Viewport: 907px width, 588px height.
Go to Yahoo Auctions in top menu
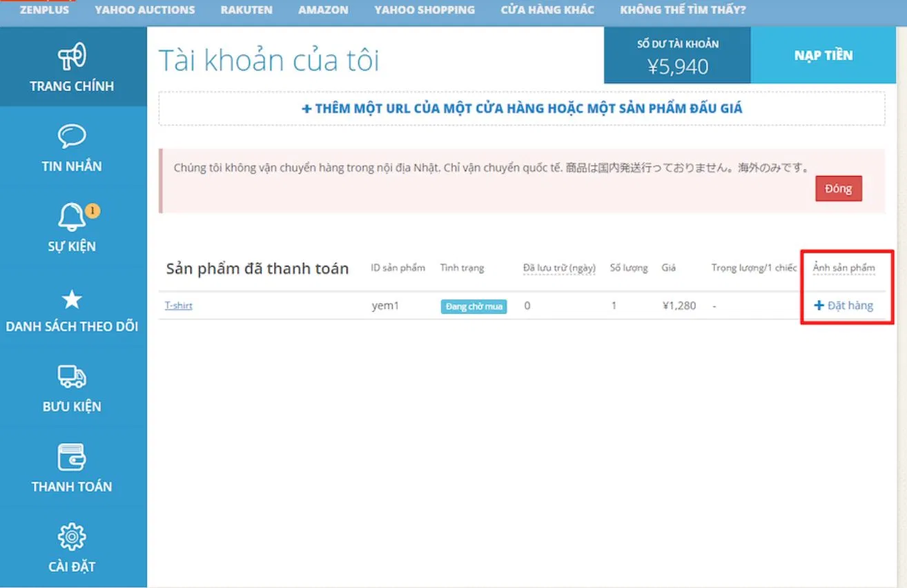click(x=145, y=10)
